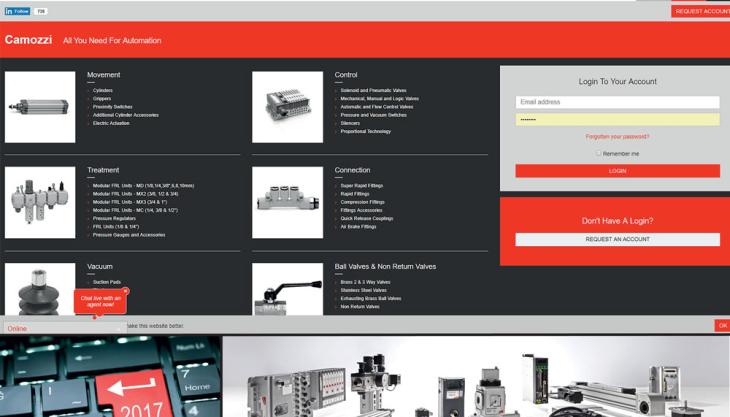
Task: Open Automatic and Flow Control Valves
Action: [377, 107]
